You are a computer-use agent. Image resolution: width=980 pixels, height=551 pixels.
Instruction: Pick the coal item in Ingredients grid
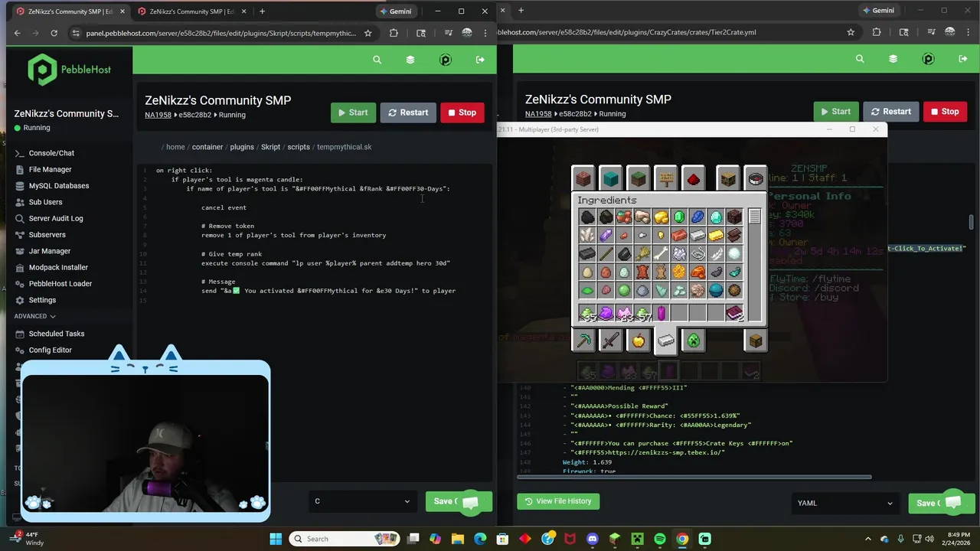click(587, 217)
